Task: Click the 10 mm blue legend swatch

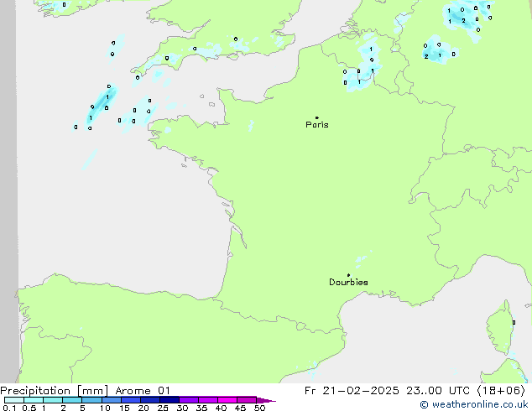Action: click(112, 400)
